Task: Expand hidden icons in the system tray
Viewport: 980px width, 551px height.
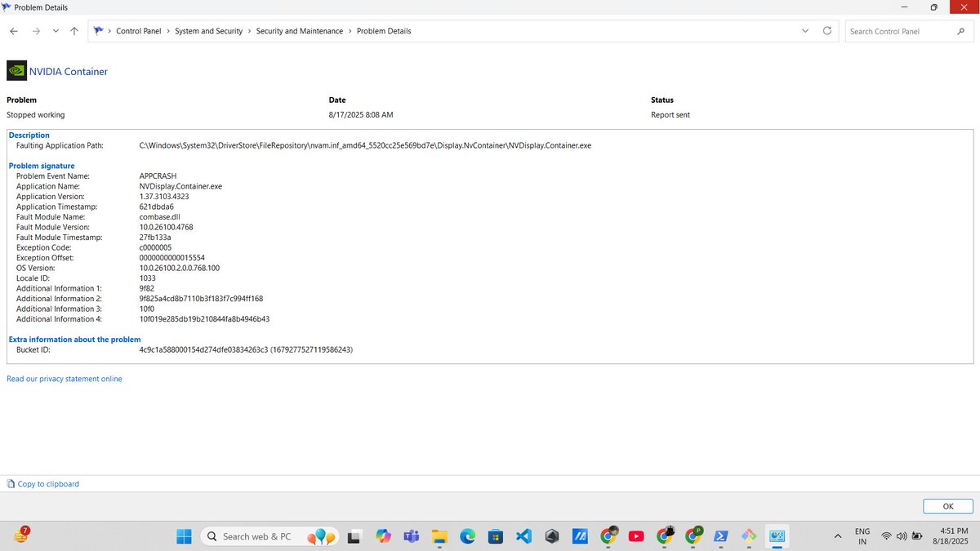Action: pos(838,536)
